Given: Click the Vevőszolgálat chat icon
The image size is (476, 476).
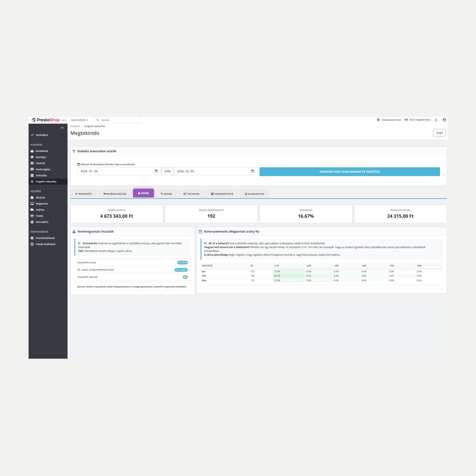Looking at the screenshot, I should point(32,169).
